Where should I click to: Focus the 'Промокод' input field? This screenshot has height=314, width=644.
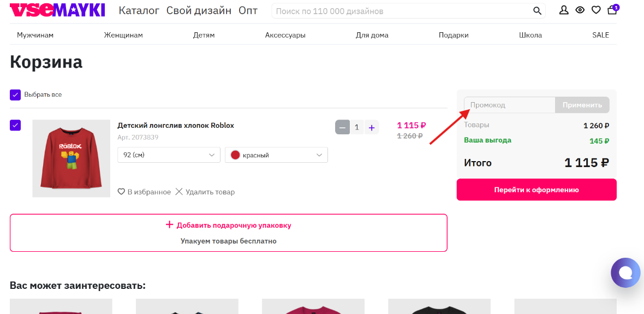coord(510,105)
